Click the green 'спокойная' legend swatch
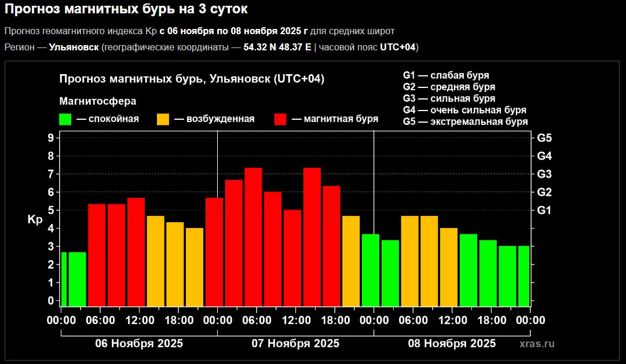 point(65,119)
